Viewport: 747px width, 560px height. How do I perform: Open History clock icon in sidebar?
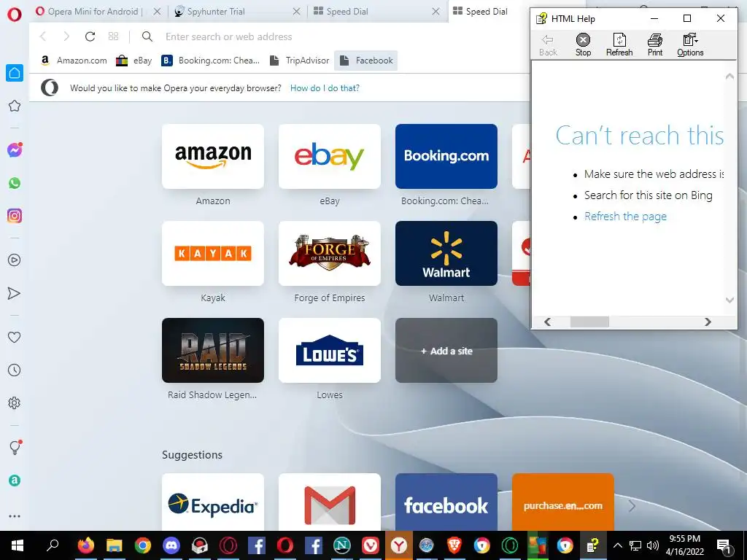pos(15,370)
